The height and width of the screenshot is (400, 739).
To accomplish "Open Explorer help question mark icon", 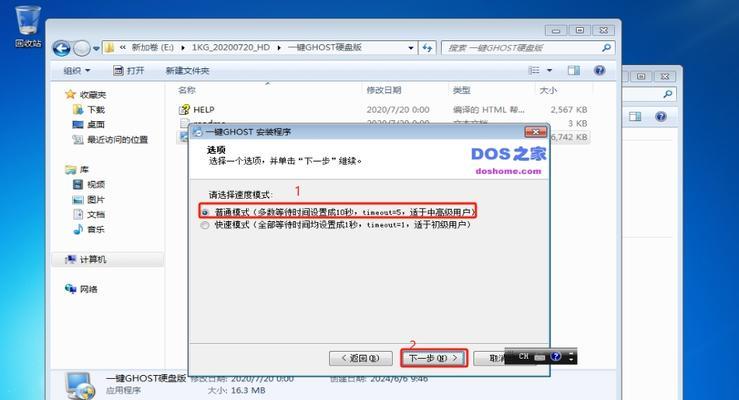I will click(x=599, y=70).
